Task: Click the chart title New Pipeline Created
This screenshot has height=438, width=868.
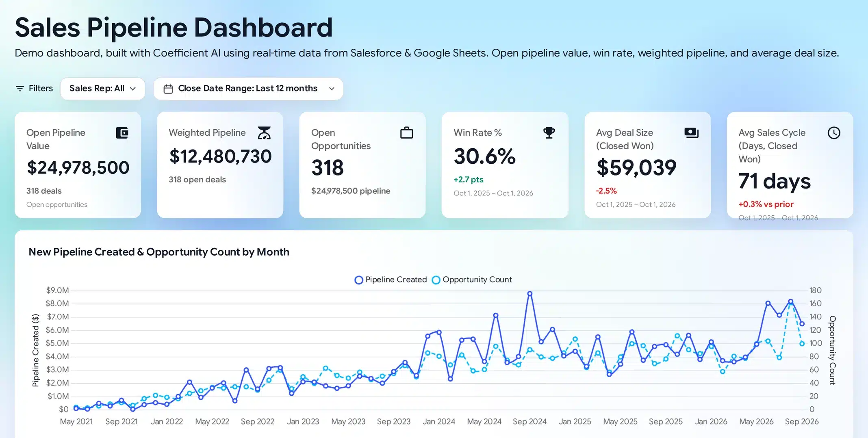Action: (159, 252)
